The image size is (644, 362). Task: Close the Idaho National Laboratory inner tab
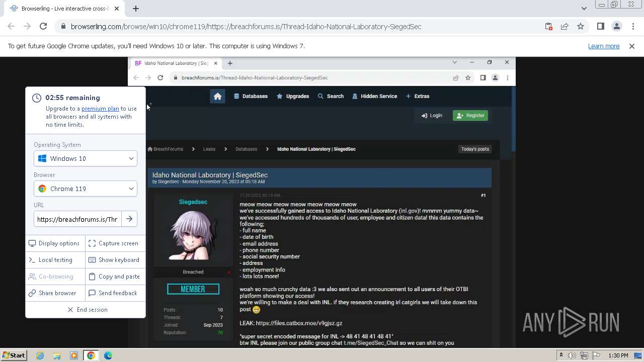(x=215, y=63)
